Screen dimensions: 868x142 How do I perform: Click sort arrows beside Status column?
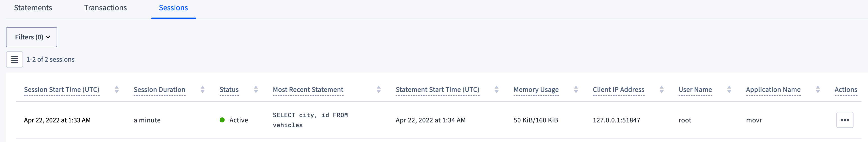pos(256,89)
